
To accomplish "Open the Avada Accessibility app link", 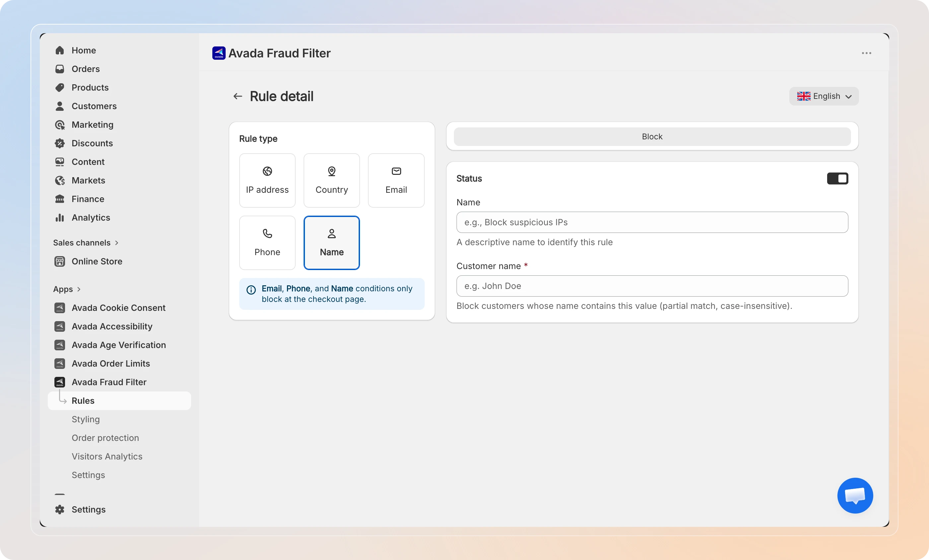I will point(112,326).
